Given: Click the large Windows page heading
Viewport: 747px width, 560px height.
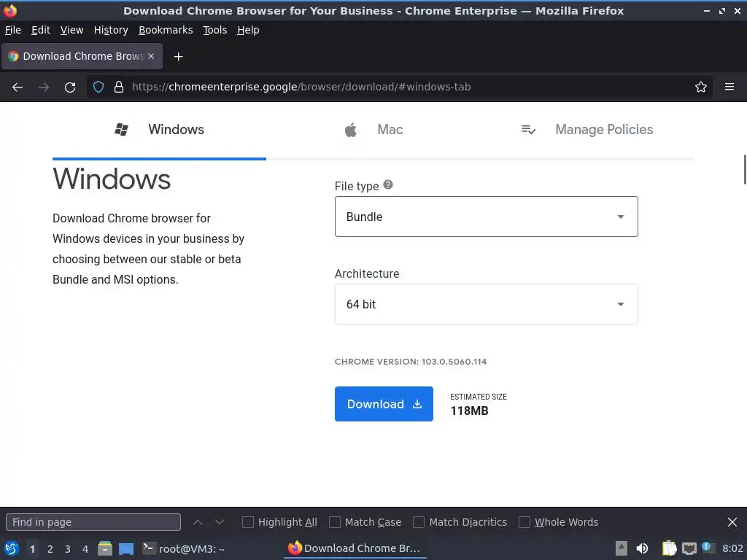Looking at the screenshot, I should [112, 179].
